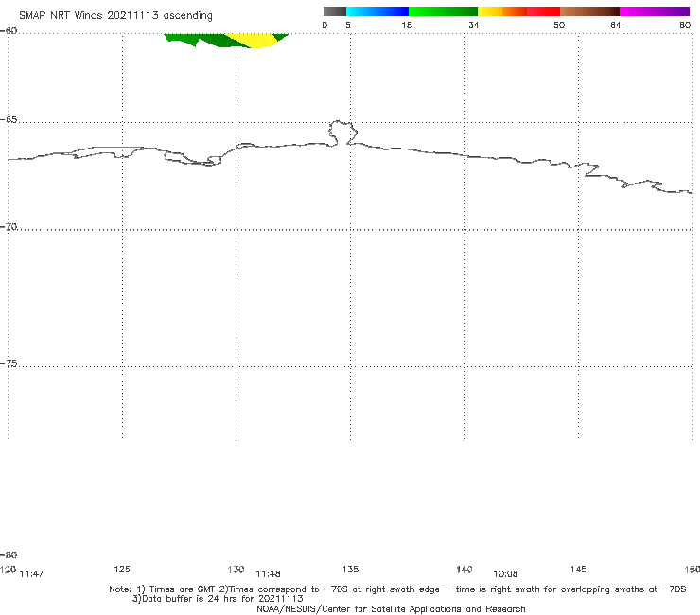Click the color scale label "18"
The height and width of the screenshot is (615, 700).
[x=407, y=26]
